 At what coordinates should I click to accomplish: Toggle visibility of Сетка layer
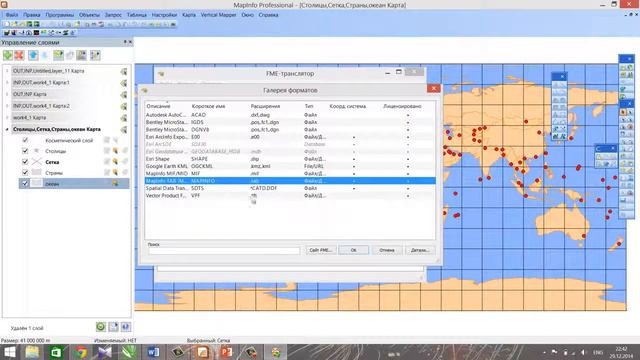25,162
